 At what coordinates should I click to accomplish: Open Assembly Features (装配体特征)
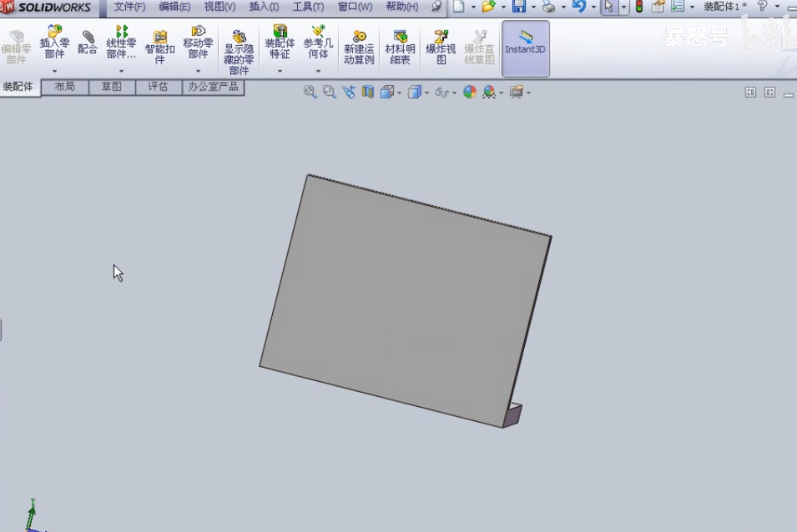[280, 43]
